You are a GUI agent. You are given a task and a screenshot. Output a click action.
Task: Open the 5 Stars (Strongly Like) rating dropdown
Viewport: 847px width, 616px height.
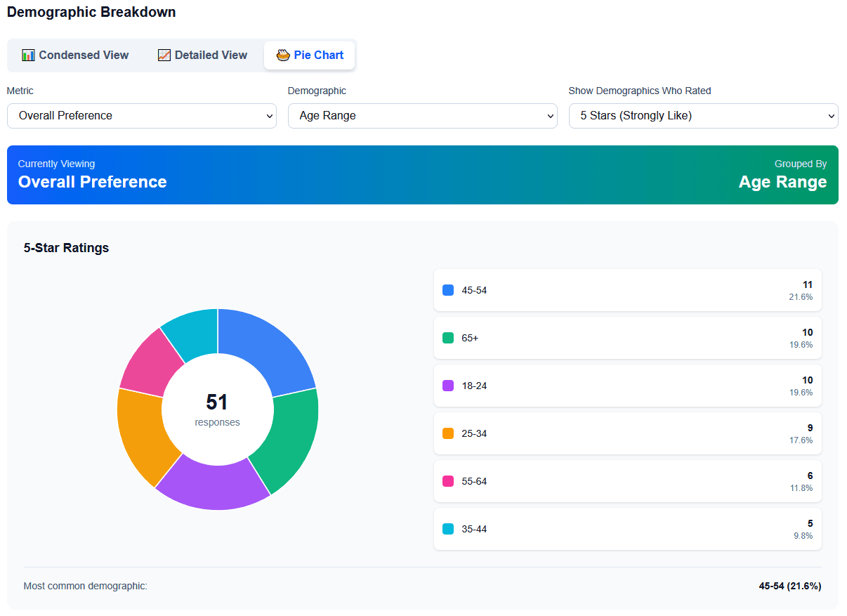click(703, 115)
